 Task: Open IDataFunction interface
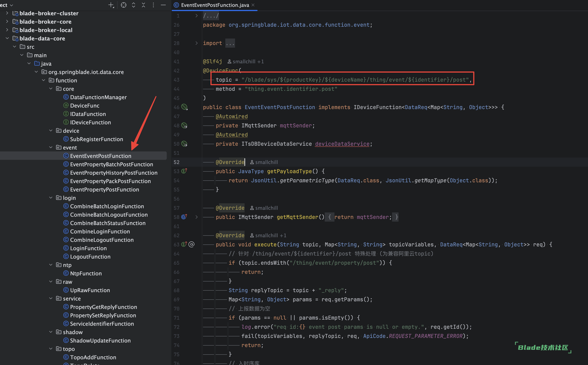[x=88, y=114]
